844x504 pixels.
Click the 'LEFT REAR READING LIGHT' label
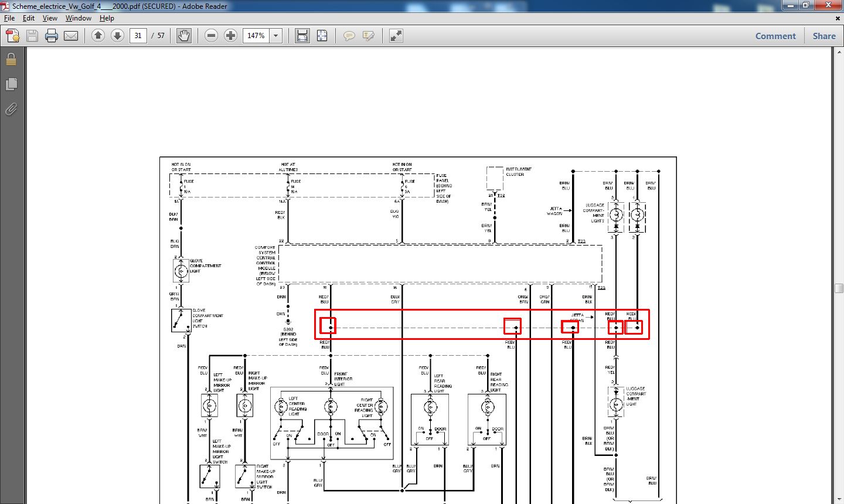coord(443,383)
